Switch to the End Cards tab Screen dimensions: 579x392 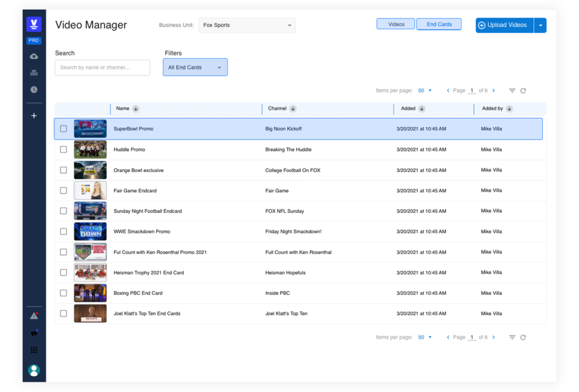439,24
